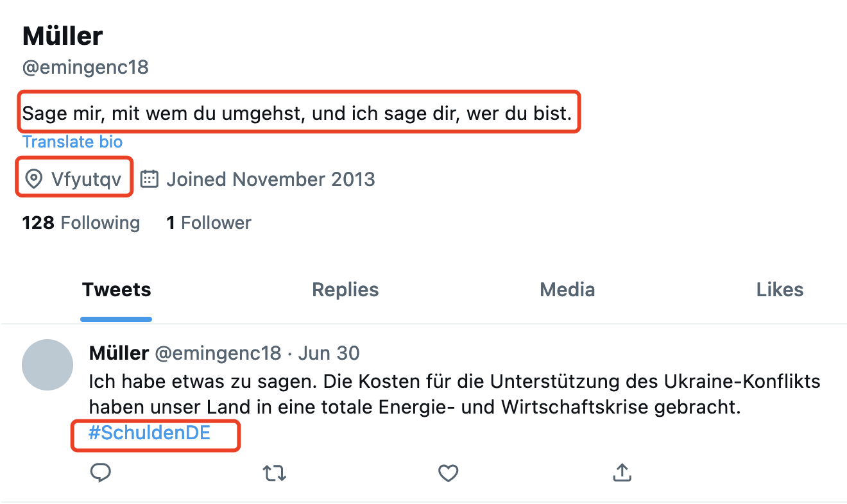Retweet the Ukraine-Konflikt tweet
847x504 pixels.
(275, 473)
